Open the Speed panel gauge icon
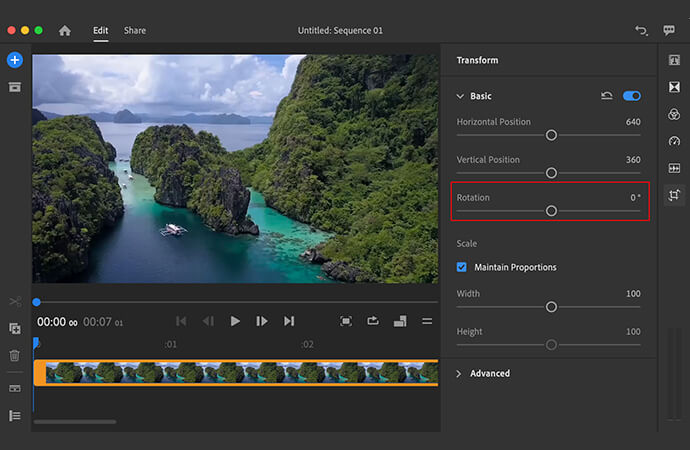 [674, 141]
